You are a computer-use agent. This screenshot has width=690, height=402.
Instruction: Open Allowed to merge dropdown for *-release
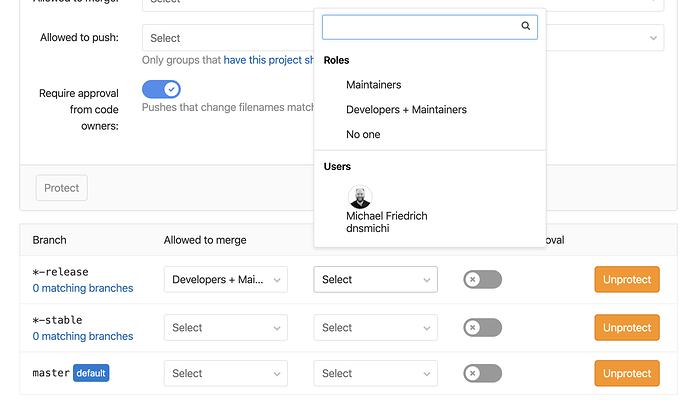(226, 280)
